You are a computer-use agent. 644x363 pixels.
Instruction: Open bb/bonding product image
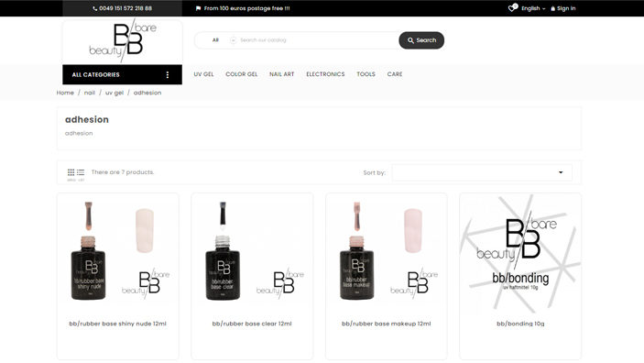tap(520, 253)
